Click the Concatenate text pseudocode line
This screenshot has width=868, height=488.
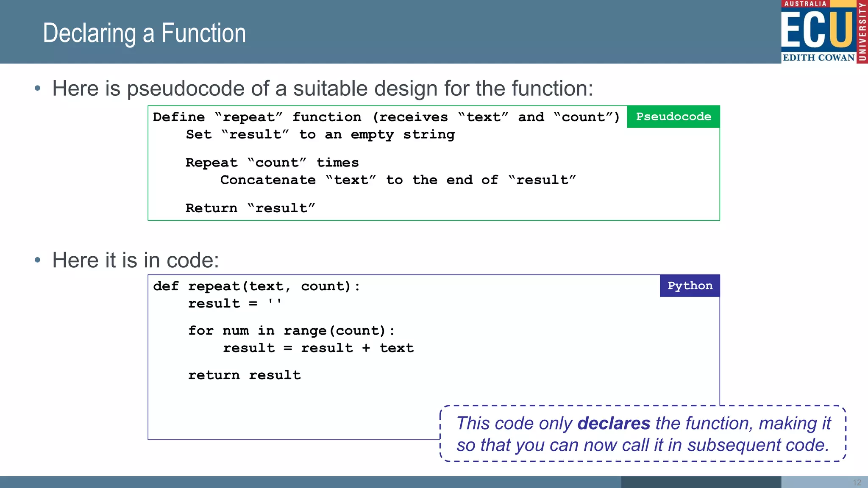click(x=398, y=180)
